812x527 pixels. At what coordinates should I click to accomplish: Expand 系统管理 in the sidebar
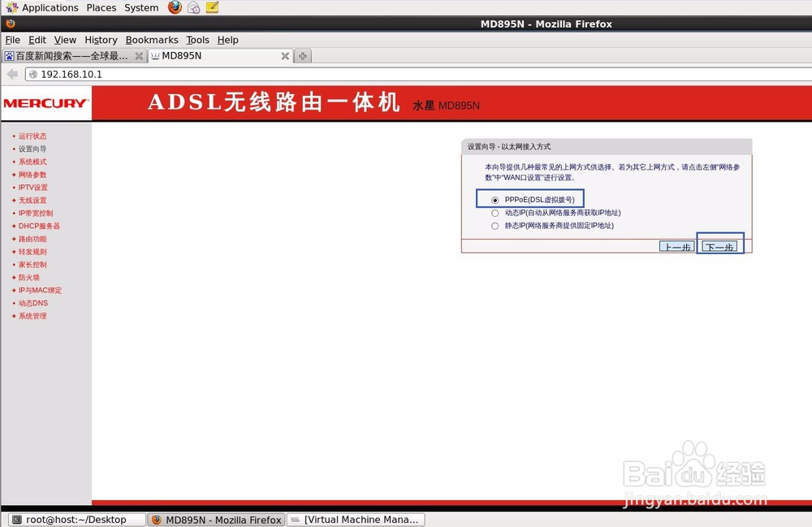pyautogui.click(x=32, y=317)
